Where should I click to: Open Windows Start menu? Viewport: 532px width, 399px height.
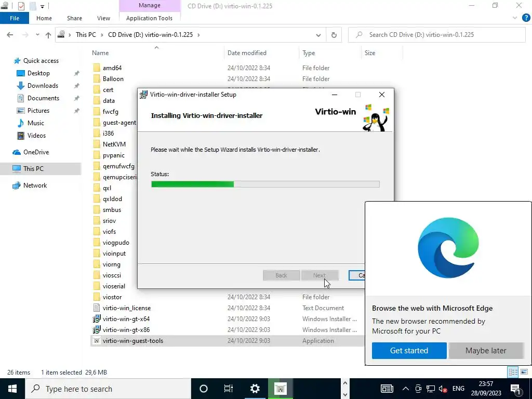(x=12, y=389)
